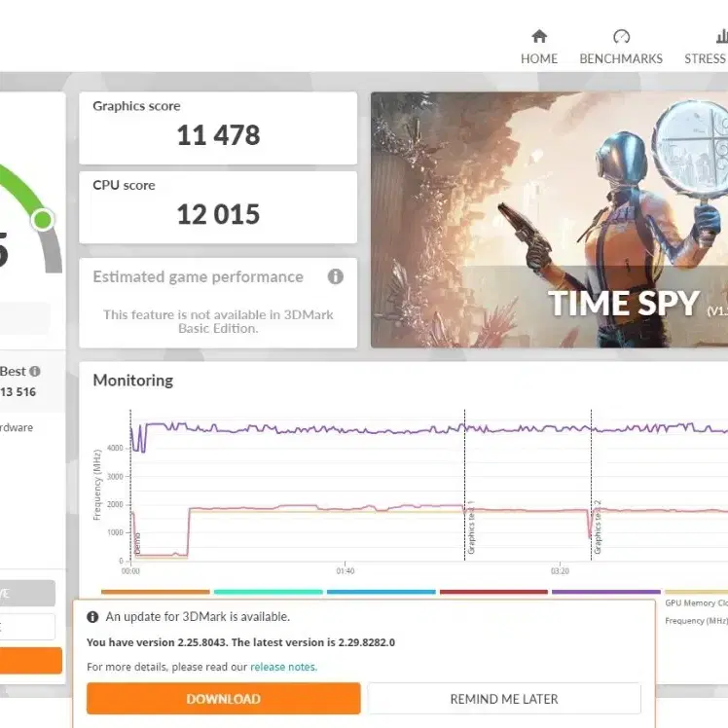
Task: Click the 13 516 best score value
Action: [x=18, y=392]
